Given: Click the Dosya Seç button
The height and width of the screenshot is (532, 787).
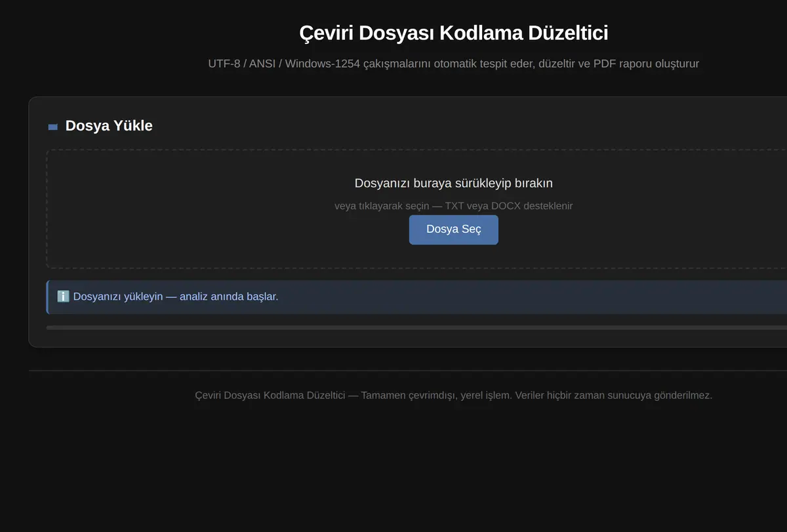Looking at the screenshot, I should tap(453, 230).
